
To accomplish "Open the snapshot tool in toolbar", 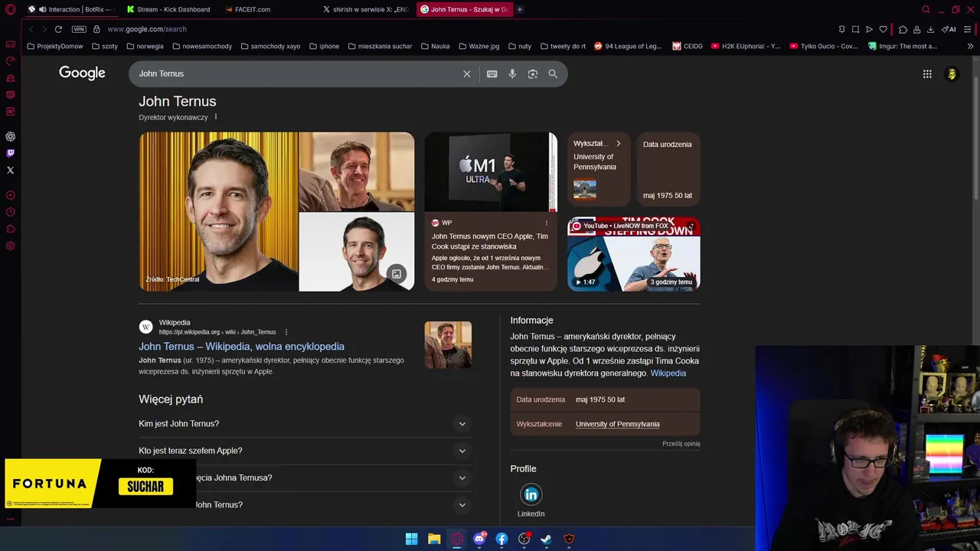I will tap(855, 29).
